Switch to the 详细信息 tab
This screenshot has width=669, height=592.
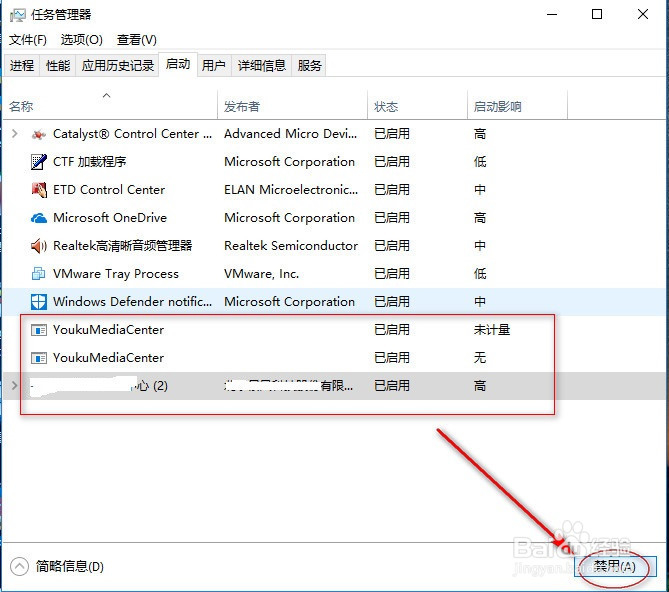click(261, 66)
